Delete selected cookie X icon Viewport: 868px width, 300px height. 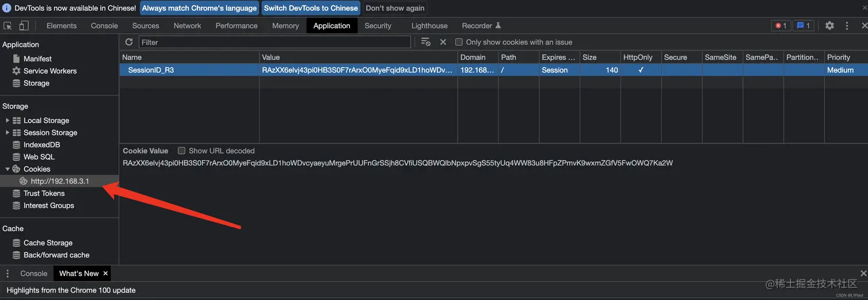click(443, 42)
